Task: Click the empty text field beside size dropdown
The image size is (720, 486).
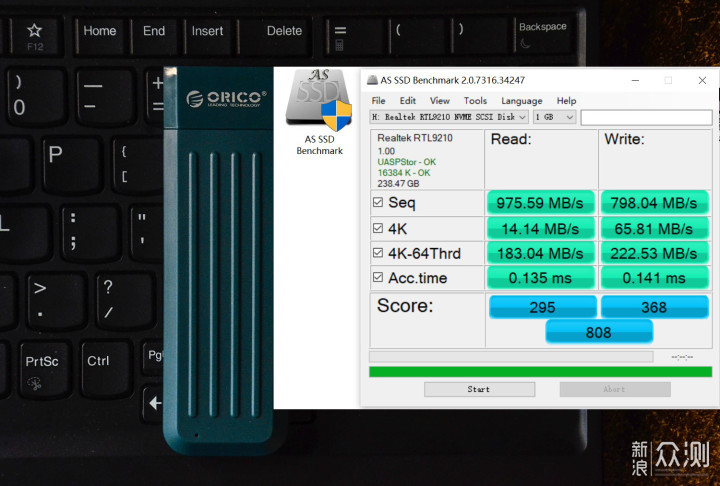Action: 646,117
